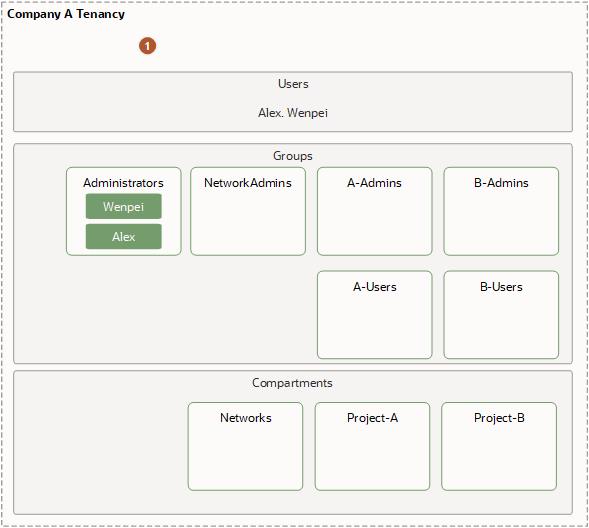
Task: Click the Groups section heading
Action: (293, 156)
